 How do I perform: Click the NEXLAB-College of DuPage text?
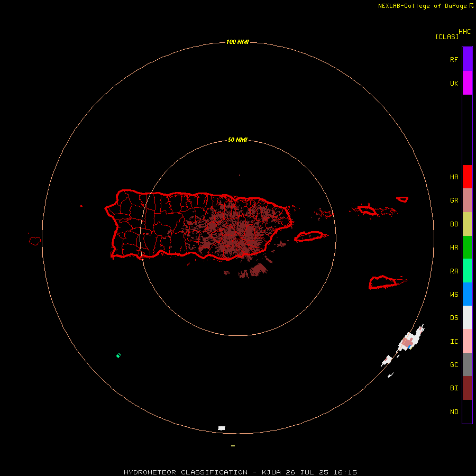tap(422, 6)
